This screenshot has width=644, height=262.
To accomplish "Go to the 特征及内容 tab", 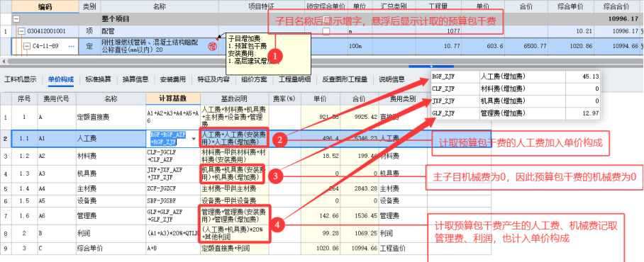I will (x=213, y=79).
